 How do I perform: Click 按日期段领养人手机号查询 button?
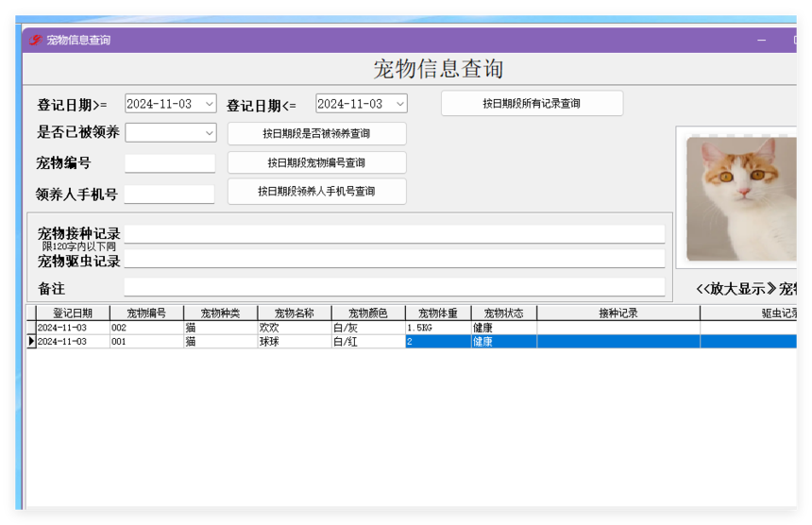pyautogui.click(x=316, y=191)
